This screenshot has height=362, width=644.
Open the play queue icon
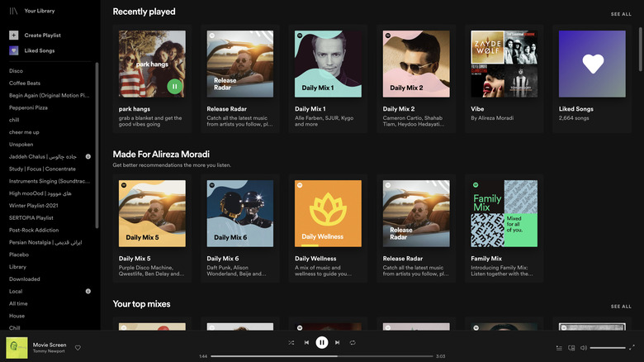(559, 348)
